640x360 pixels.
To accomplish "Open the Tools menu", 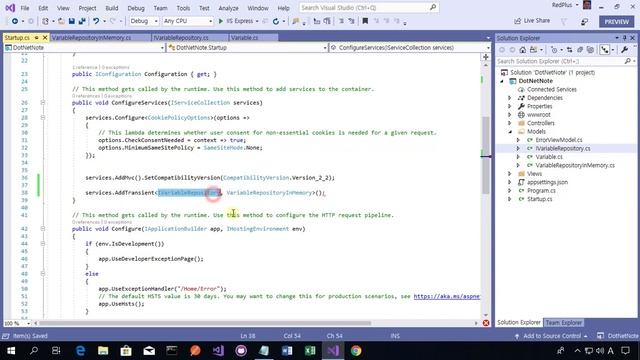I will pos(183,8).
